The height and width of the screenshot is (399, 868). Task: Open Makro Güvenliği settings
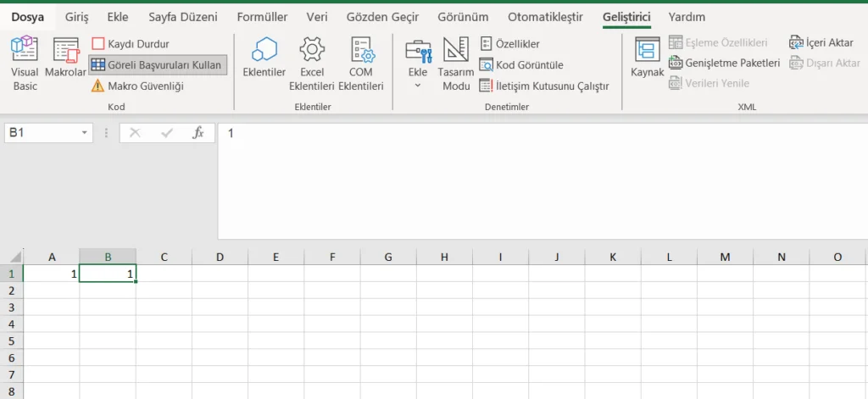pos(137,86)
